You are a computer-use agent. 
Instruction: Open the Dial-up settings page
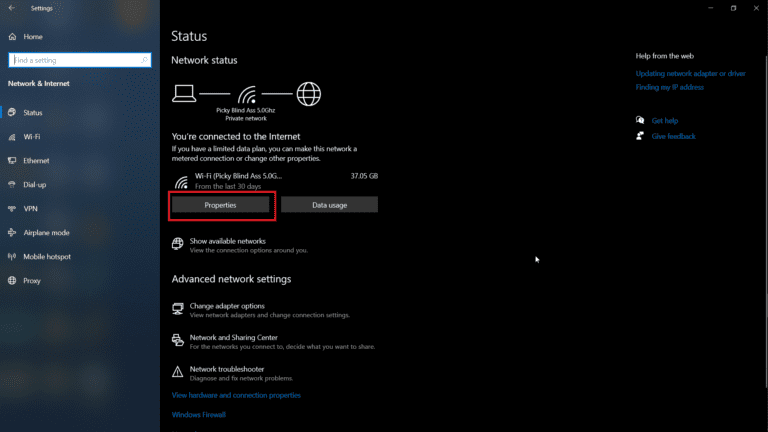(x=34, y=185)
